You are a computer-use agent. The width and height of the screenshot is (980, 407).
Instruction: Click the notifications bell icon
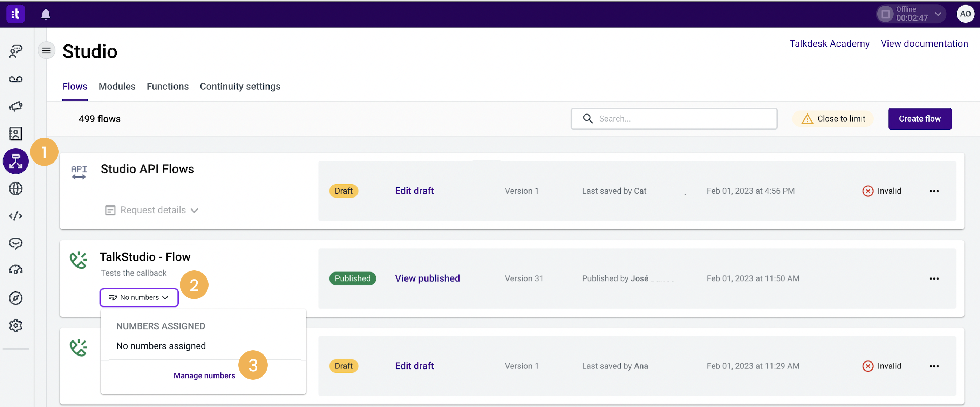46,14
